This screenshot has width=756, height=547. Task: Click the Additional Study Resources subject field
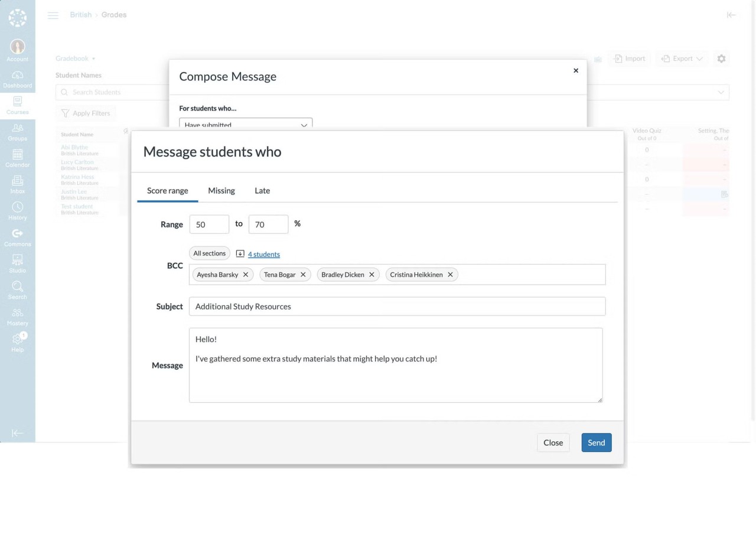(397, 306)
